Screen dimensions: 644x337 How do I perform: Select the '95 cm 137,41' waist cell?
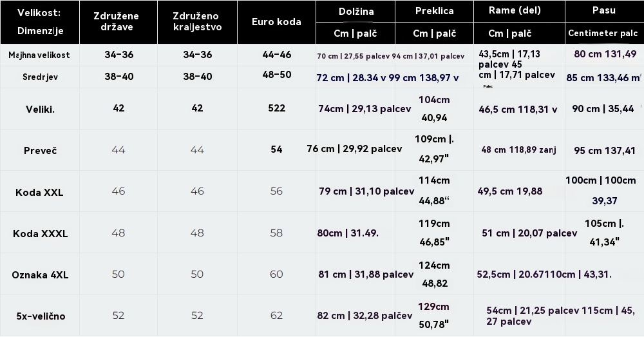[604, 150]
